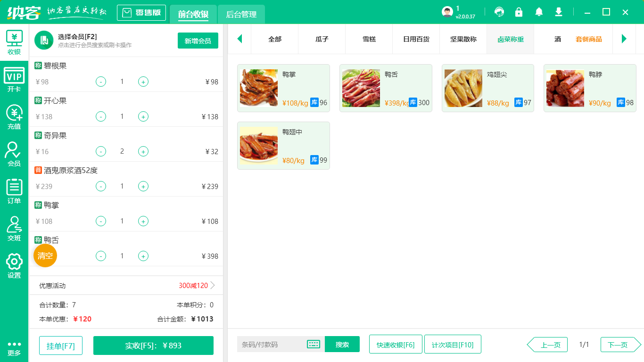Screen dimensions: 644x362
Task: Increase 奇异果 quantity with plus control
Action: [143, 151]
